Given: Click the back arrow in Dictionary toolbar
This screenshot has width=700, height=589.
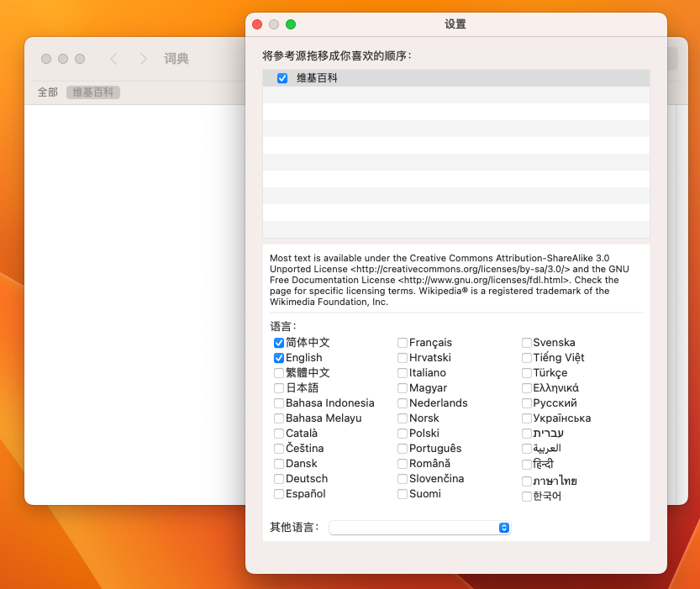Looking at the screenshot, I should [x=114, y=59].
